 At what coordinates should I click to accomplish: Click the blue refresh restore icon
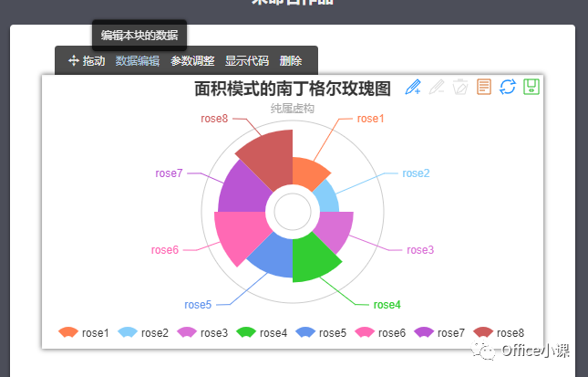(x=508, y=87)
